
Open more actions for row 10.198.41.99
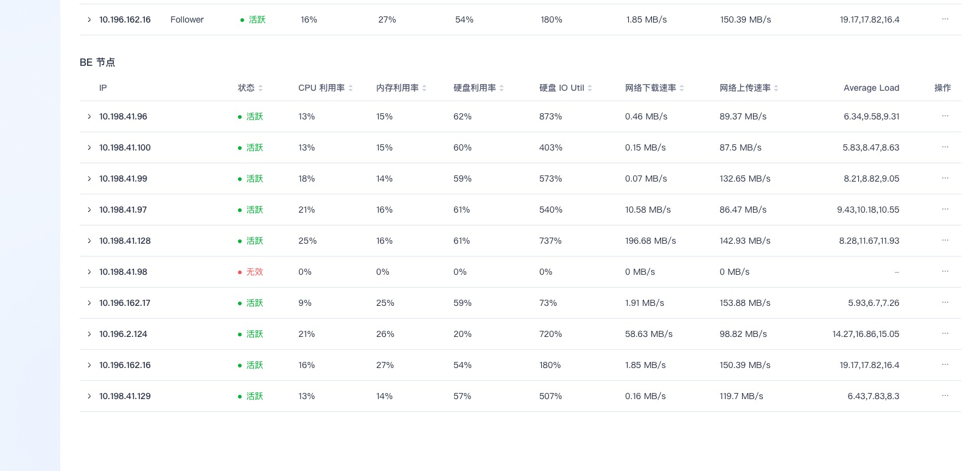click(945, 178)
